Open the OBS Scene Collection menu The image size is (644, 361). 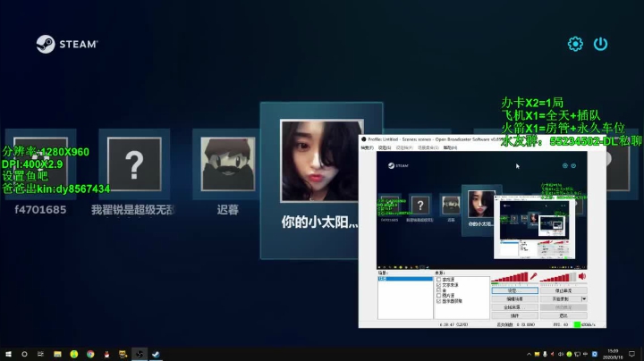428,147
